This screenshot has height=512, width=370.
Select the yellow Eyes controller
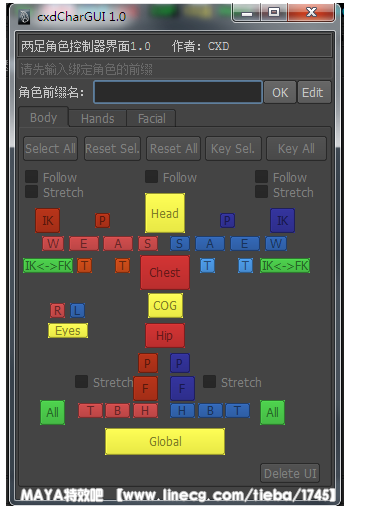tap(68, 331)
